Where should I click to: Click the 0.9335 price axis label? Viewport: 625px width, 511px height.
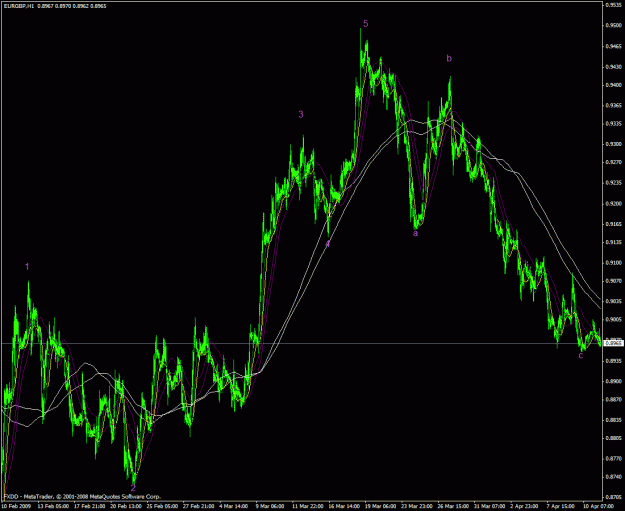point(614,124)
